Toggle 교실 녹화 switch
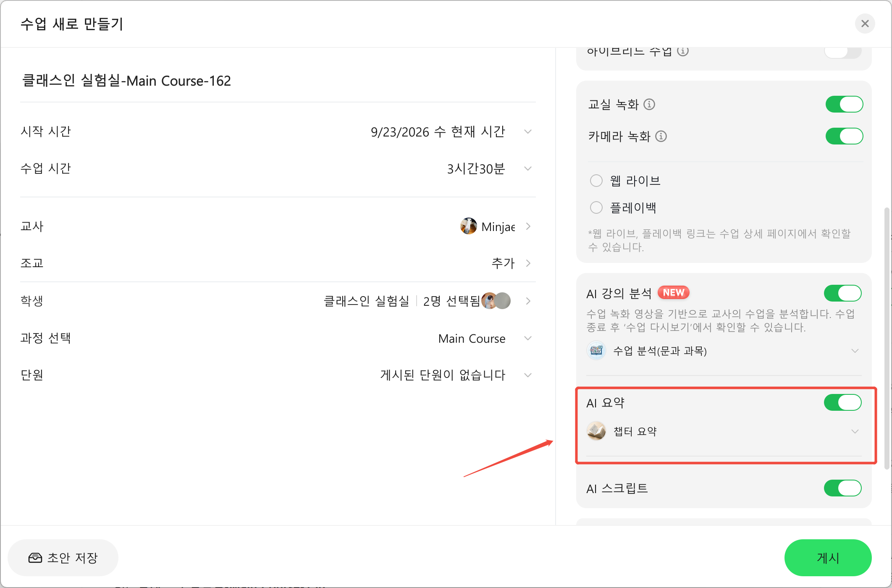The height and width of the screenshot is (588, 892). click(844, 104)
